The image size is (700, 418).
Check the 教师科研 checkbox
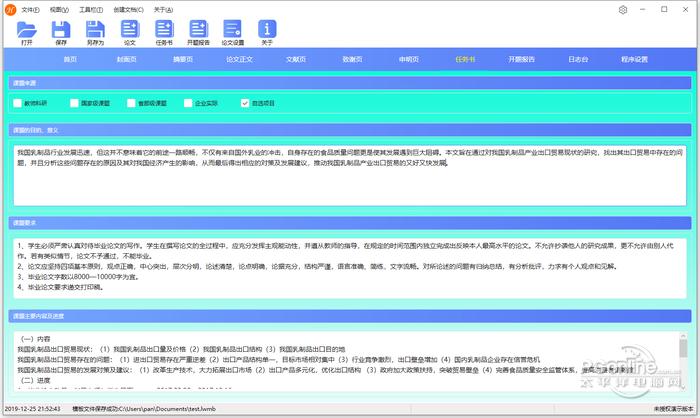coord(17,103)
